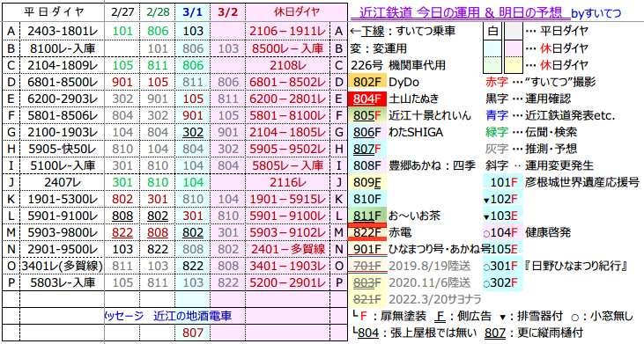This screenshot has height=344, width=644.
Task: Click the 2407レ cell in row J
Action: tap(63, 182)
